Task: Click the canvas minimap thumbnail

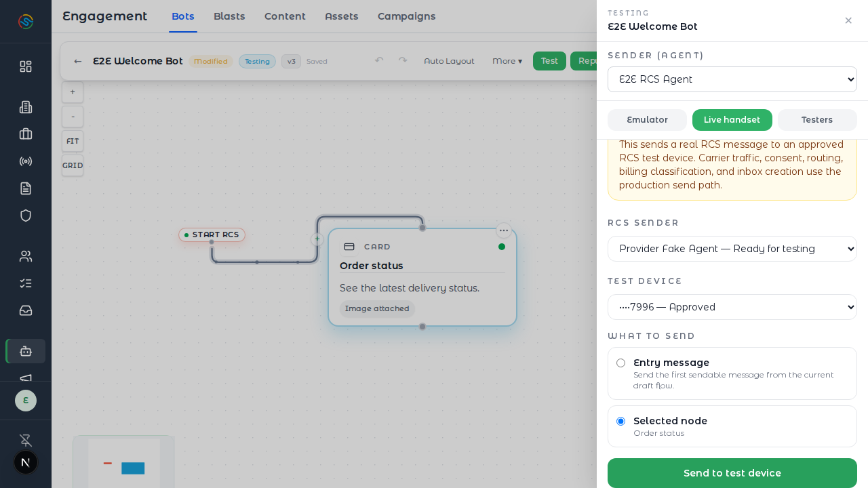Action: 124,462
